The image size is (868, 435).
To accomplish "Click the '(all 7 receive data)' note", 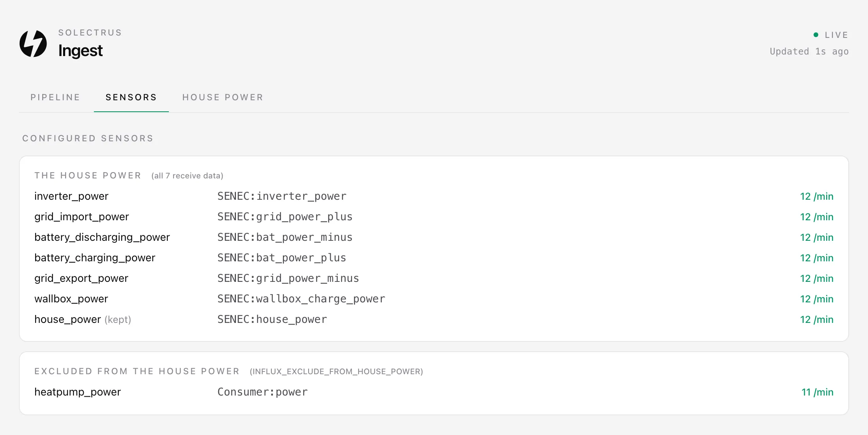I will [187, 176].
